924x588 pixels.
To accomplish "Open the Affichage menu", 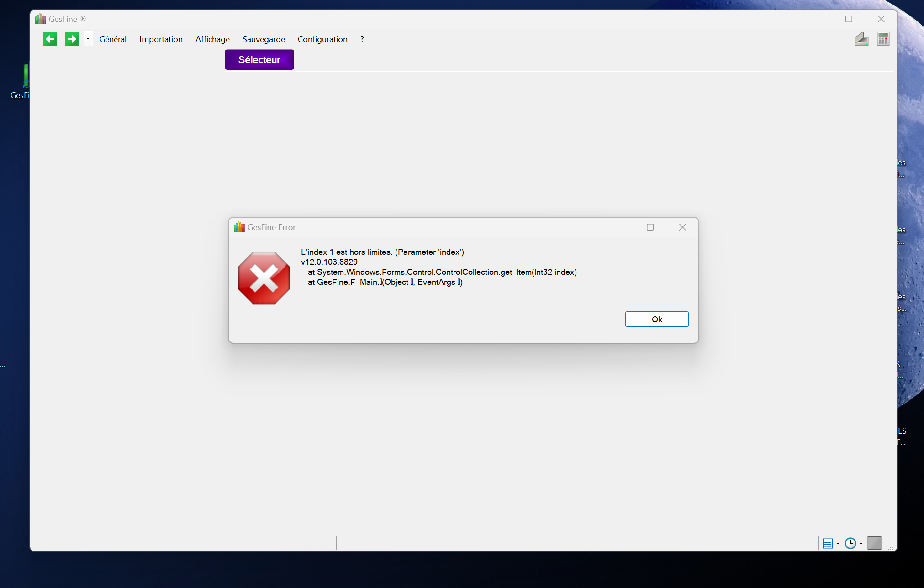I will (212, 39).
